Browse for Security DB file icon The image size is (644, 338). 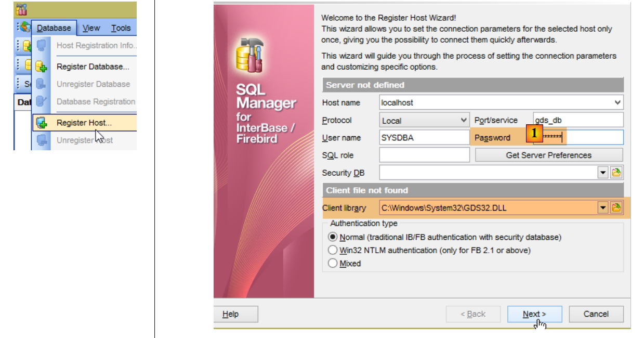point(616,173)
